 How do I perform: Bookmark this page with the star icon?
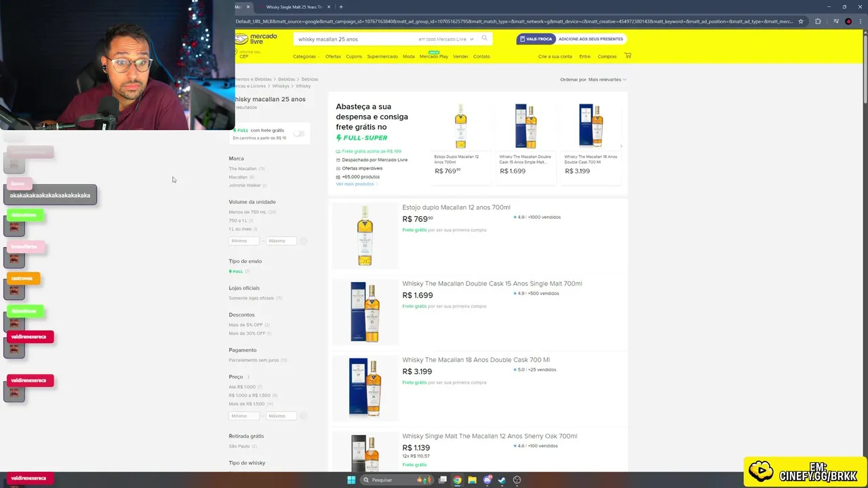tap(801, 21)
